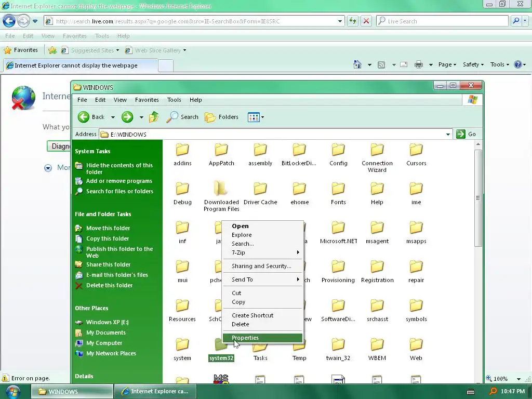The image size is (532, 399).
Task: Select the Driver Cache folder
Action: click(x=260, y=194)
